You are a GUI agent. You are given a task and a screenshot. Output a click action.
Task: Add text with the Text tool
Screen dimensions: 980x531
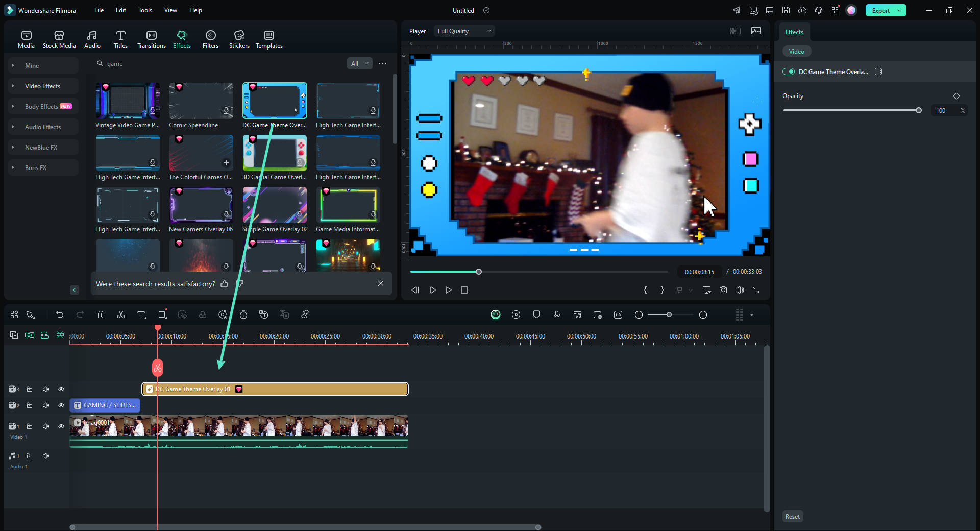(141, 315)
